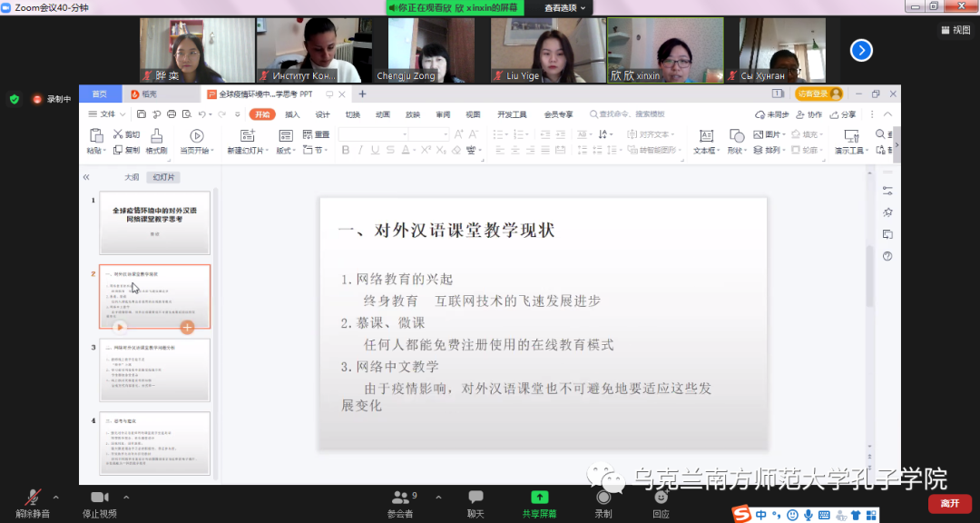Open 设计 ribbon tab
The image size is (980, 523).
(322, 114)
